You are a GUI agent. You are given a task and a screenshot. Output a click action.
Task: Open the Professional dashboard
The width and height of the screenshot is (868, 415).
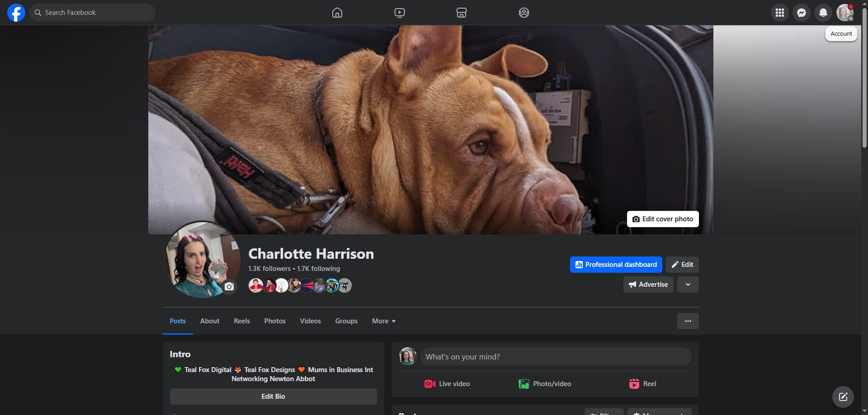click(616, 265)
